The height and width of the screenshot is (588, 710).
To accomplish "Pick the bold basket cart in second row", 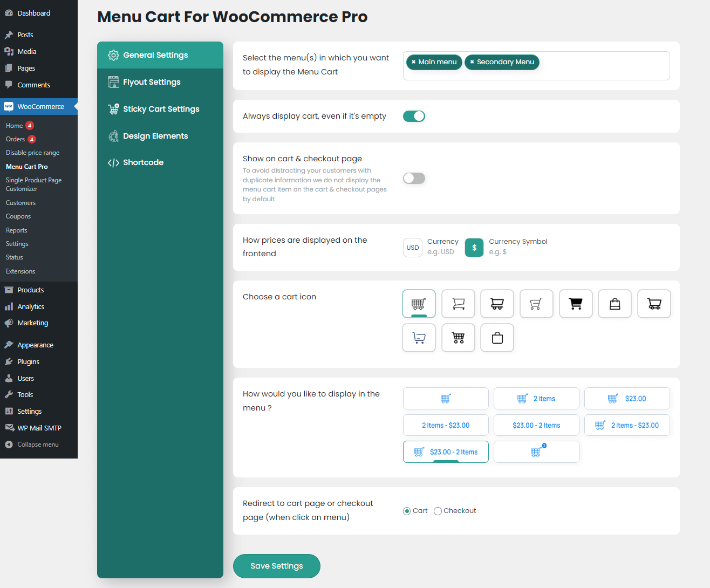I will coord(458,338).
